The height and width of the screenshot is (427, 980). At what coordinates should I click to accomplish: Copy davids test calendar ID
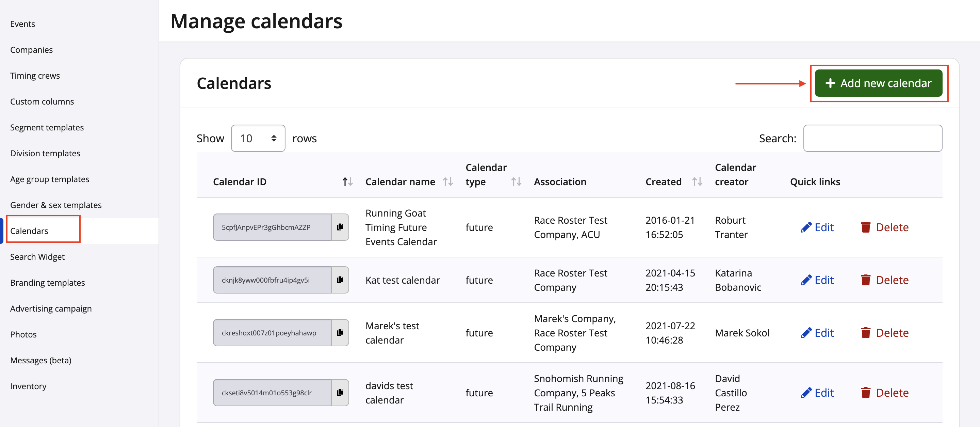pyautogui.click(x=340, y=392)
